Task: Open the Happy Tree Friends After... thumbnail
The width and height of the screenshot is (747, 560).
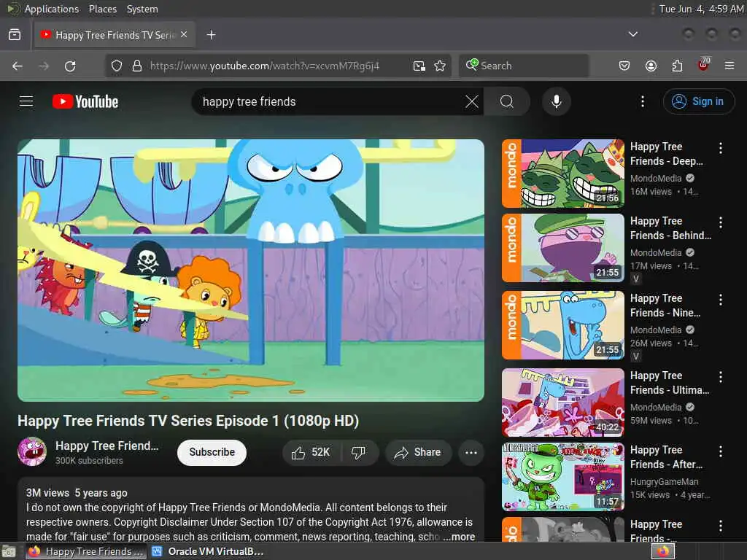Action: coord(563,477)
